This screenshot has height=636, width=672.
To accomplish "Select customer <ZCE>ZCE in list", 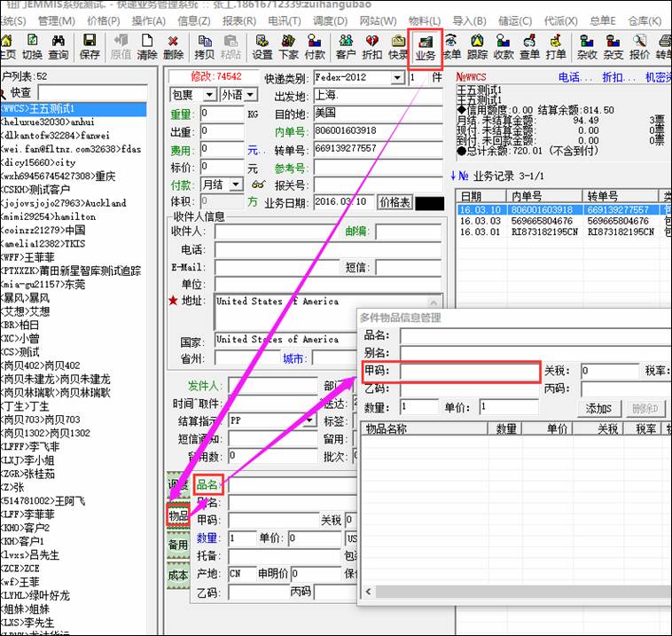I will pos(74,569).
